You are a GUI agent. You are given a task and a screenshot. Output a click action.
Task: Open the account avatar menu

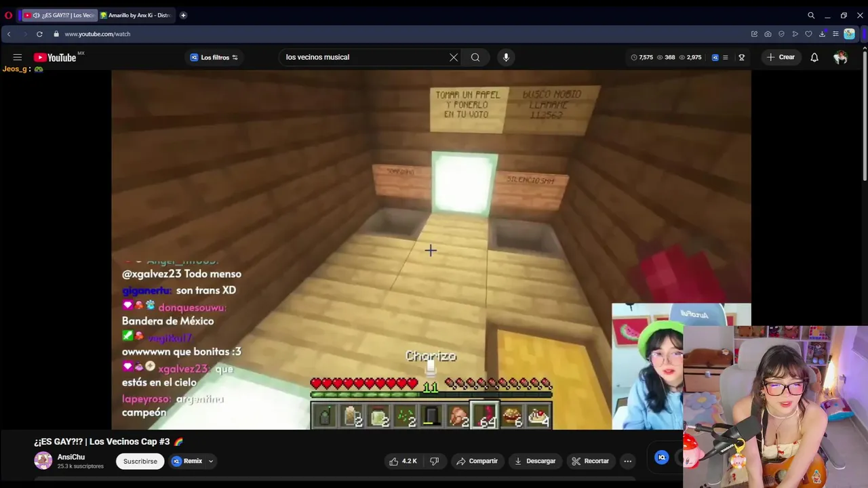point(840,58)
